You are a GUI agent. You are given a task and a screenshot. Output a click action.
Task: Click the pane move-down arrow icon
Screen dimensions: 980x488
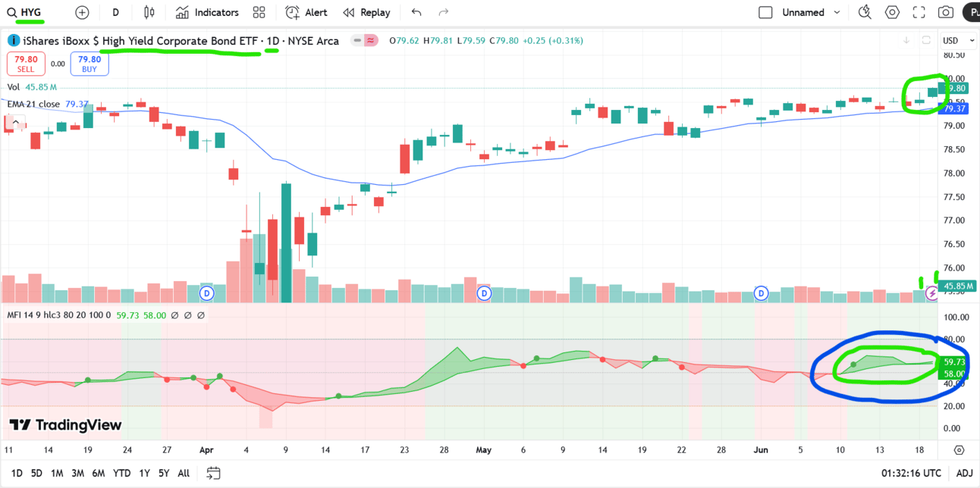pos(906,40)
